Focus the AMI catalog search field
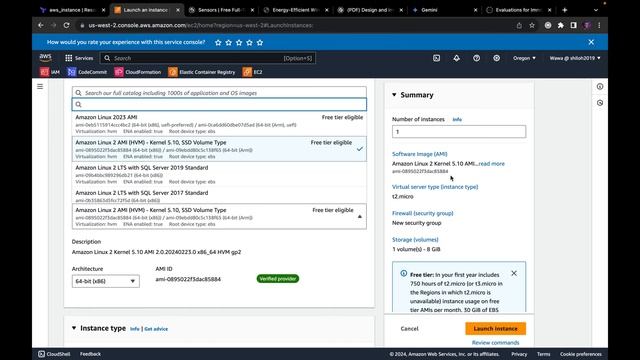 click(219, 93)
